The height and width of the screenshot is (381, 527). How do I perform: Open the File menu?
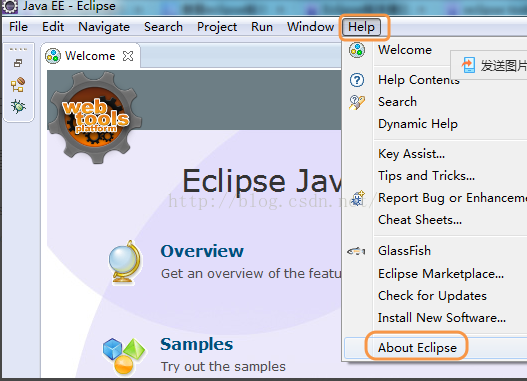click(18, 27)
